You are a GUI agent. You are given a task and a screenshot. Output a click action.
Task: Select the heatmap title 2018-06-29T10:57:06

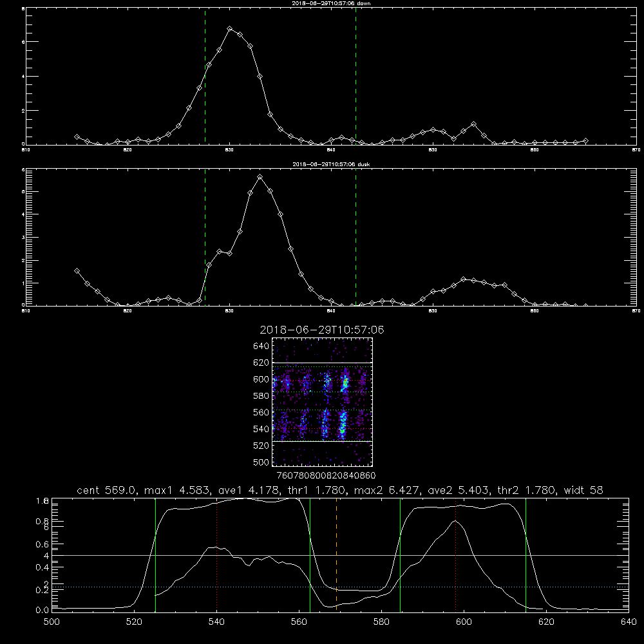322,330
